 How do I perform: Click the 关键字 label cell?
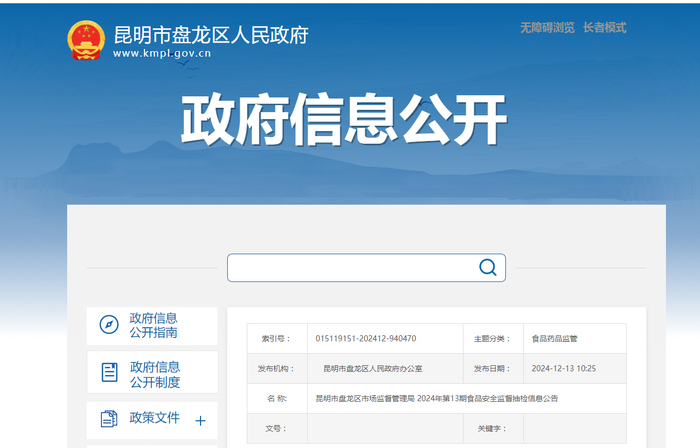[x=493, y=428]
